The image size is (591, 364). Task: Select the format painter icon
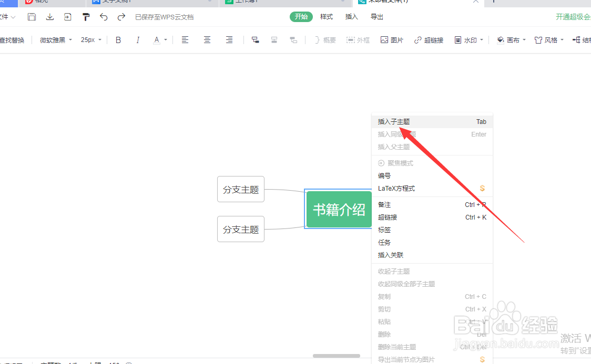pyautogui.click(x=86, y=17)
